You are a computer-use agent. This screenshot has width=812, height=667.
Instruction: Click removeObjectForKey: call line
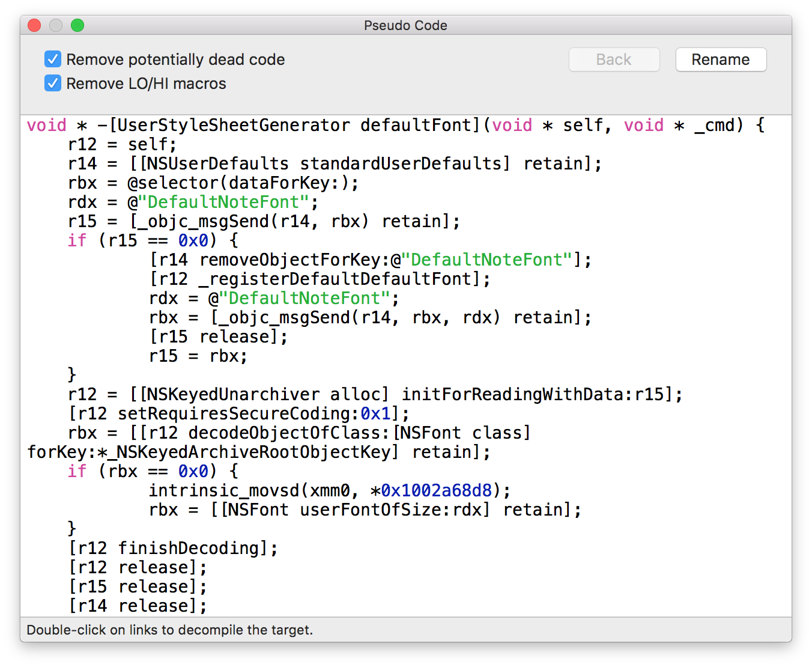point(371,260)
